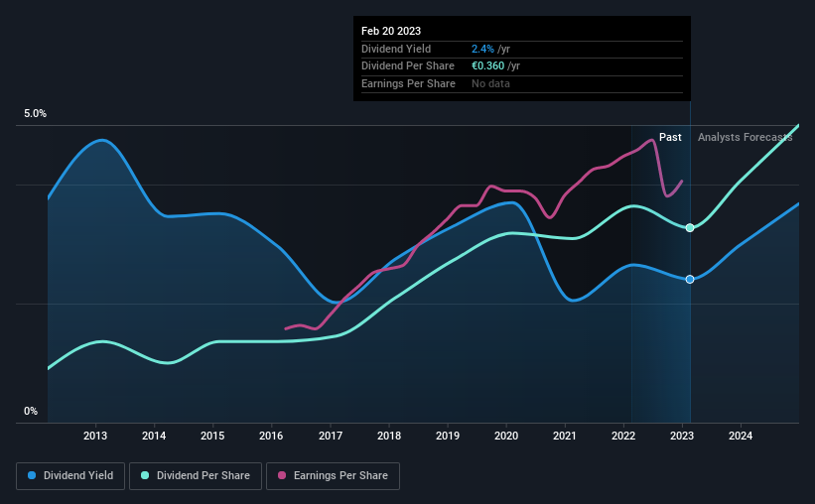The height and width of the screenshot is (504, 815).
Task: Click the 2016 year label on the x-axis
Action: (x=272, y=436)
